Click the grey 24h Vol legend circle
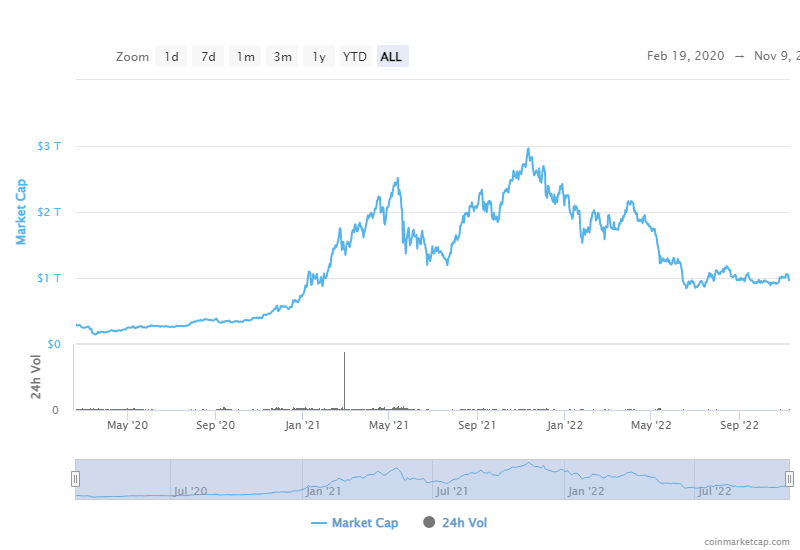Viewport: 800px width, 550px height. [430, 522]
